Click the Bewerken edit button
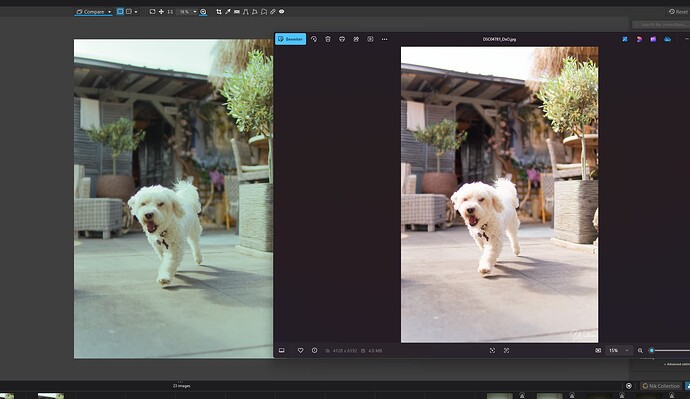Viewport: 690px width, 399px height. point(290,39)
